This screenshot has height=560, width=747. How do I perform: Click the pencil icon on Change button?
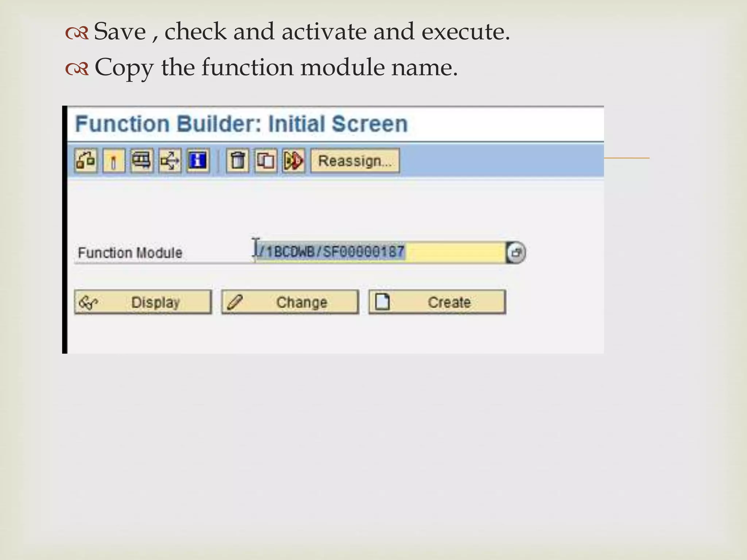pyautogui.click(x=235, y=302)
